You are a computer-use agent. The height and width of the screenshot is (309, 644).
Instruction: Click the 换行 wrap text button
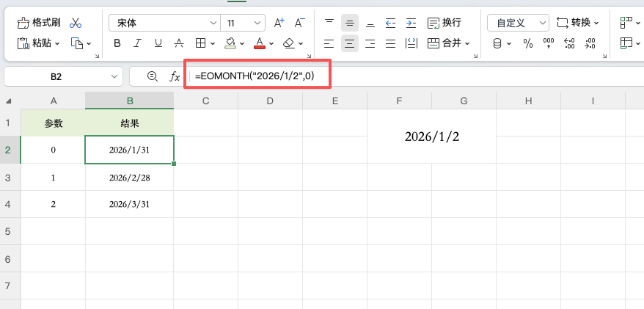point(444,23)
